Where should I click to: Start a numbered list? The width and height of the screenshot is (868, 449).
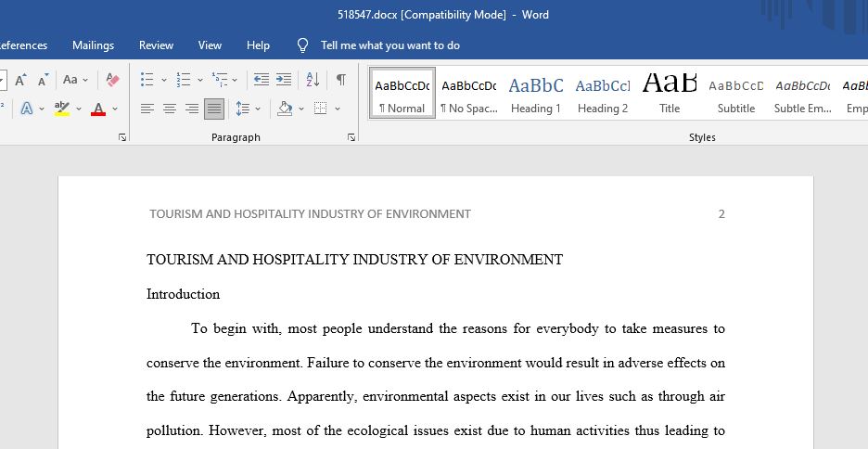pyautogui.click(x=184, y=80)
